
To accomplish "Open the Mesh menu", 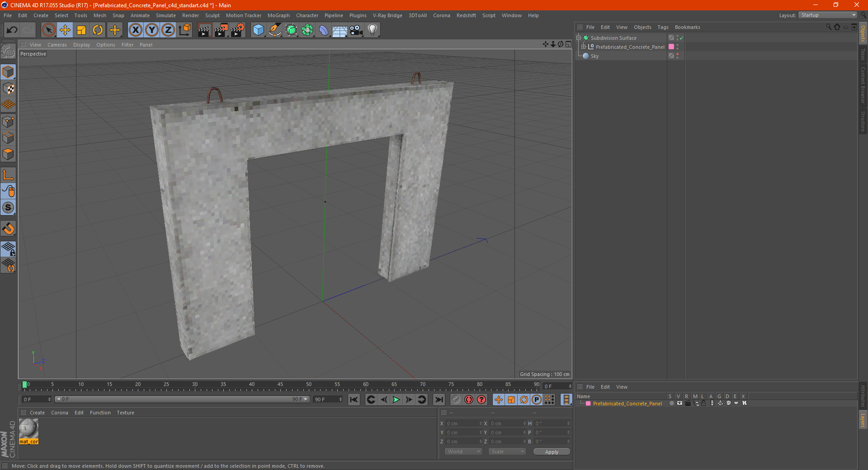I will point(99,15).
